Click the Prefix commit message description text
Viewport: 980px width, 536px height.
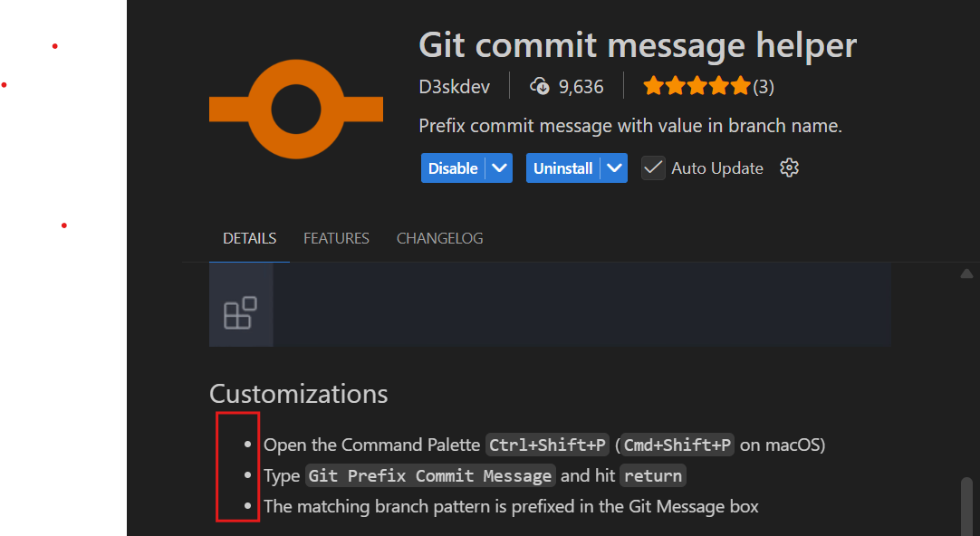(630, 126)
